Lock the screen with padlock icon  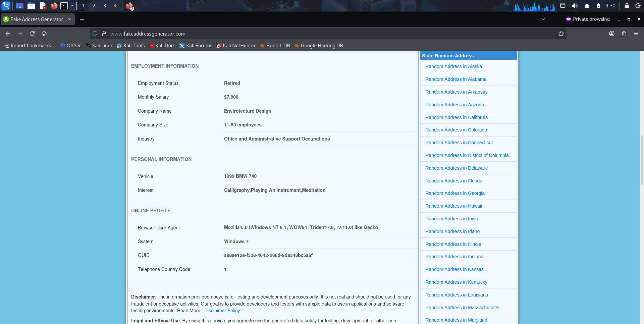[x=627, y=6]
